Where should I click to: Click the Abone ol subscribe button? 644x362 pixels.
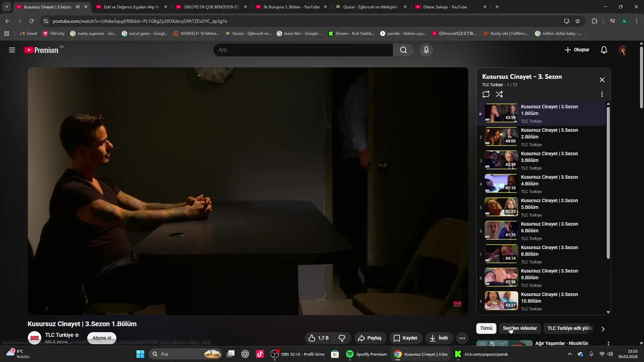pyautogui.click(x=102, y=338)
